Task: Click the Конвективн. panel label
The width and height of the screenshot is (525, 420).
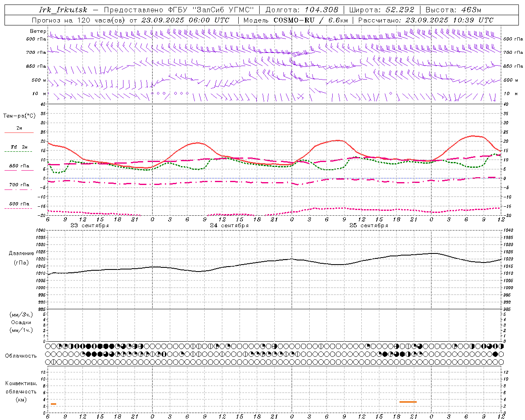Action: pos(21,383)
